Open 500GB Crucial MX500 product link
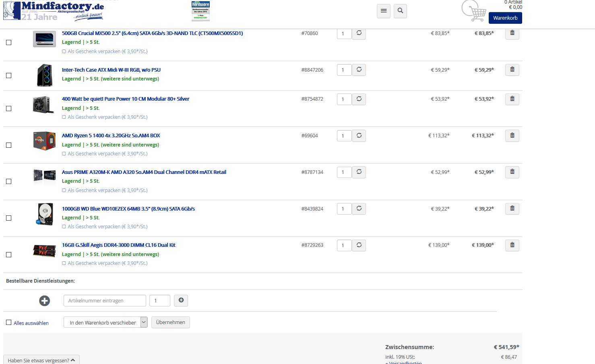Viewport: 595px width, 364px height. pos(152,33)
